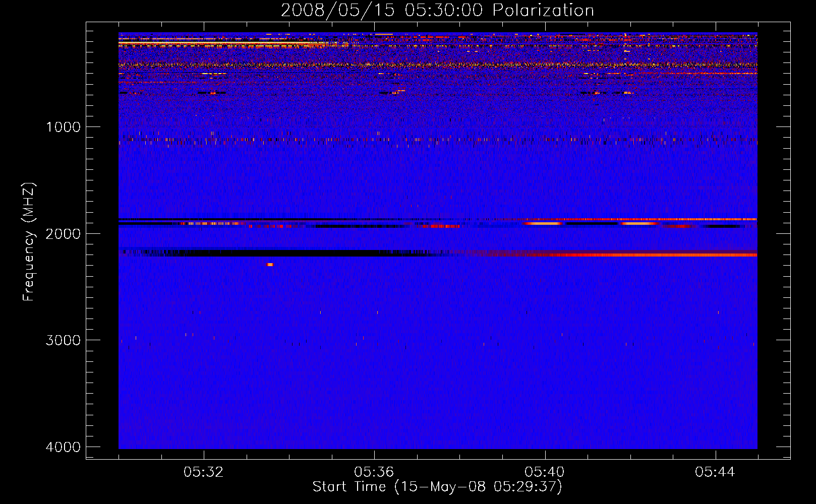Click the 3000 frequency tick label
The image size is (816, 504).
tap(64, 340)
